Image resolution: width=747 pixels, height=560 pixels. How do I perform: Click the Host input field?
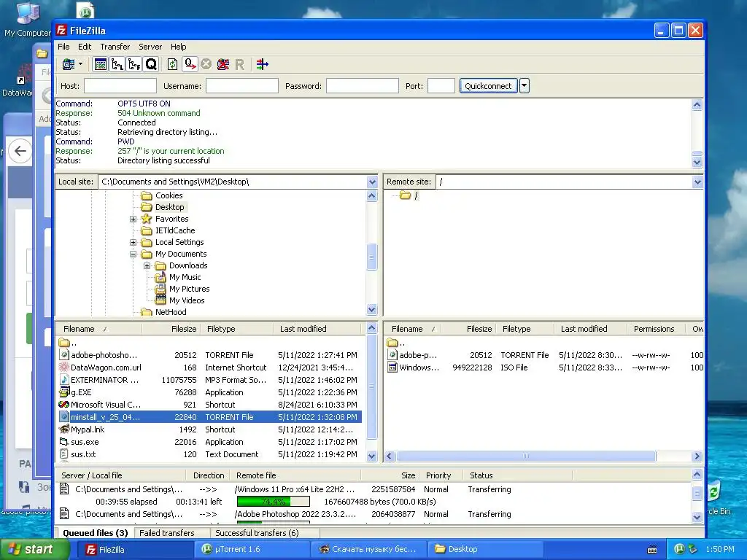(120, 86)
